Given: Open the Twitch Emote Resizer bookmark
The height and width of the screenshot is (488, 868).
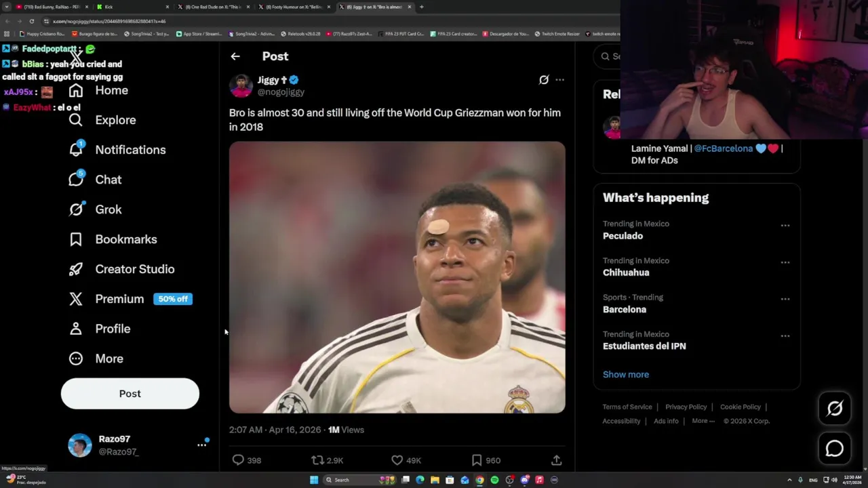Looking at the screenshot, I should [x=557, y=34].
